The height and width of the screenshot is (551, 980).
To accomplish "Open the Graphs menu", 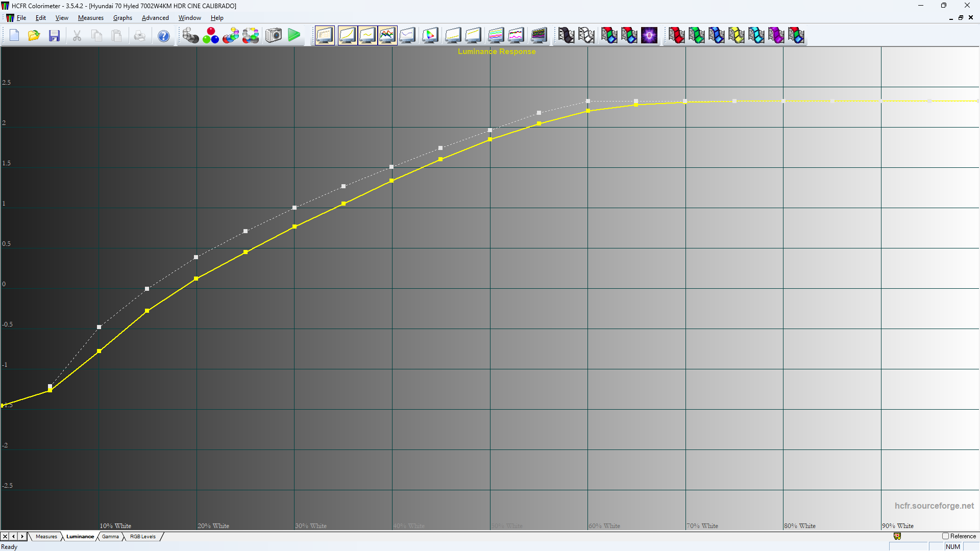I will 122,17.
